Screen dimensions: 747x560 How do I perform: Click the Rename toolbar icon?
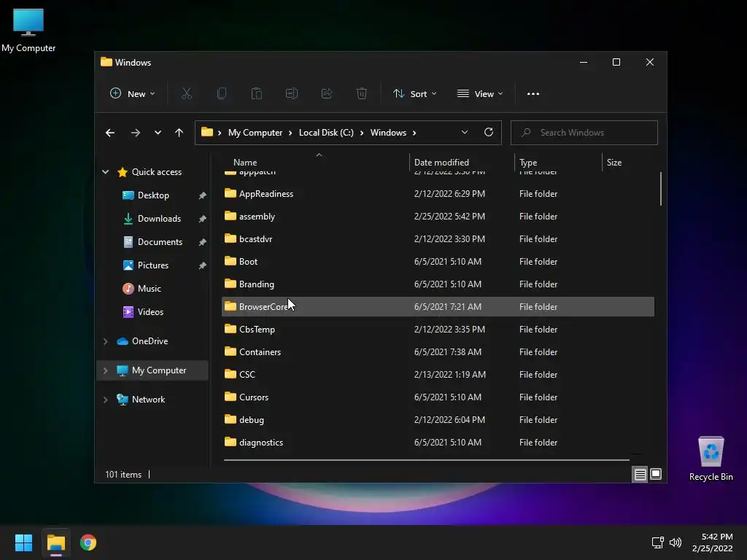[x=292, y=94]
